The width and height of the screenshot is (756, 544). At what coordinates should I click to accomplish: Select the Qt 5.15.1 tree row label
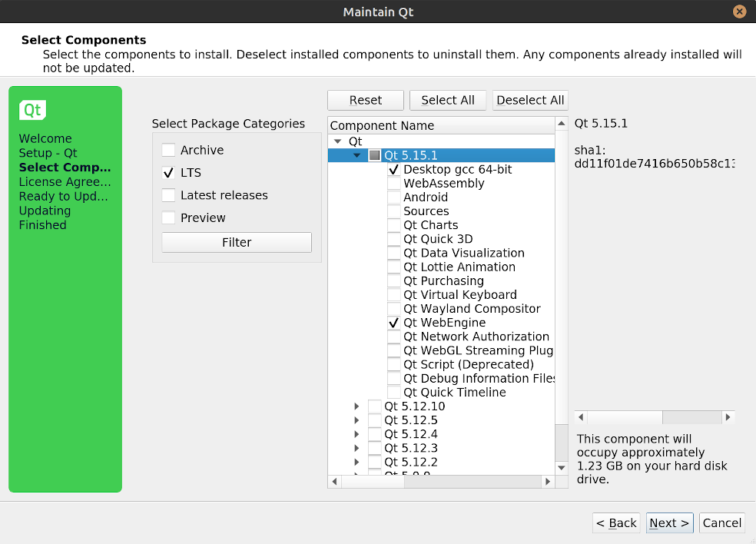point(411,155)
